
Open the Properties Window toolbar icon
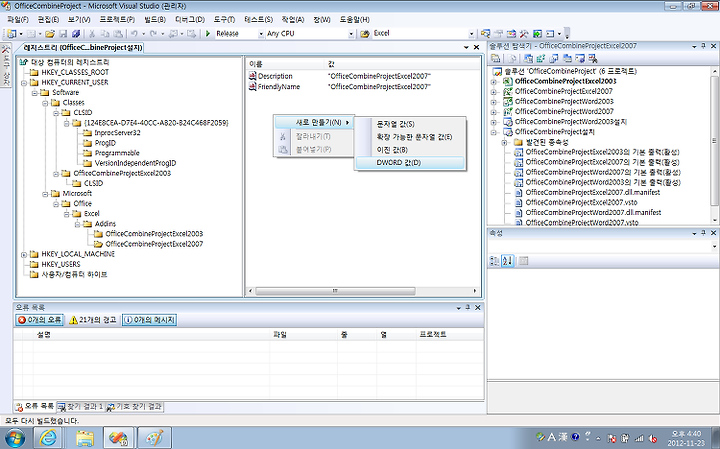tap(499, 34)
